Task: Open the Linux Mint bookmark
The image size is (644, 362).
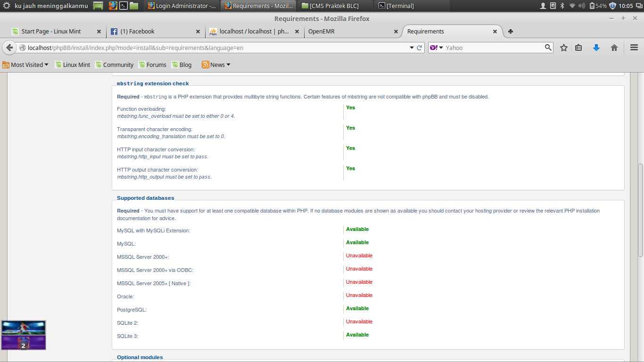Action: tap(73, 65)
